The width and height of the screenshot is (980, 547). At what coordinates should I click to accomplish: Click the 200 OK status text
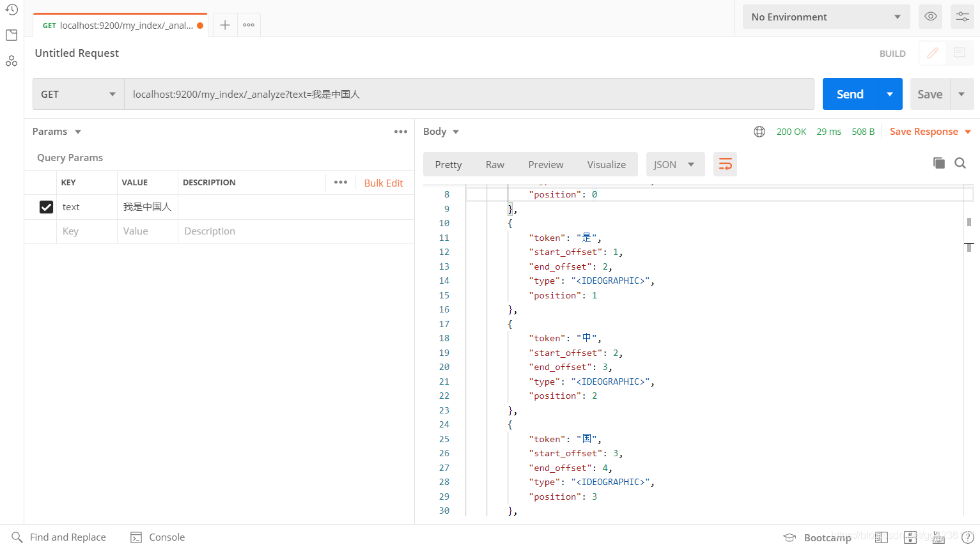tap(791, 132)
